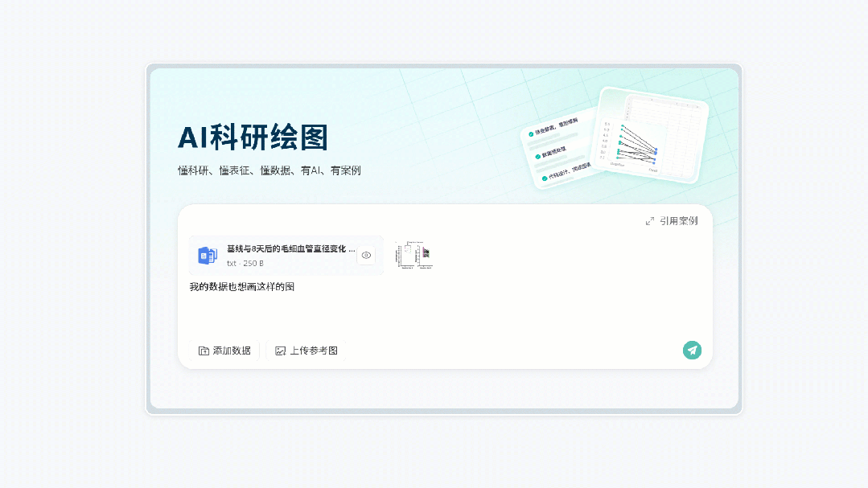Select the attached file name 基线与8天后的毛细血管直径变化
Viewport: 868px width, 488px height.
click(x=290, y=249)
